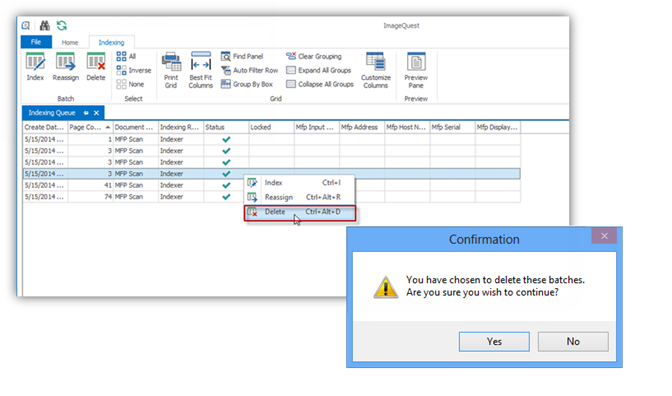
Task: Select the batch row with 74 pages
Action: tap(272, 197)
